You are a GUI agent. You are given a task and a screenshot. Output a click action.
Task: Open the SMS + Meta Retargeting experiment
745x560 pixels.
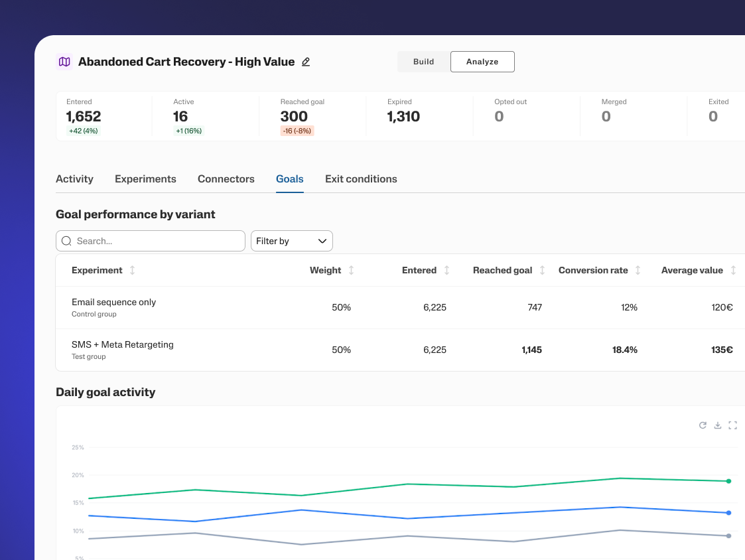pyautogui.click(x=122, y=345)
